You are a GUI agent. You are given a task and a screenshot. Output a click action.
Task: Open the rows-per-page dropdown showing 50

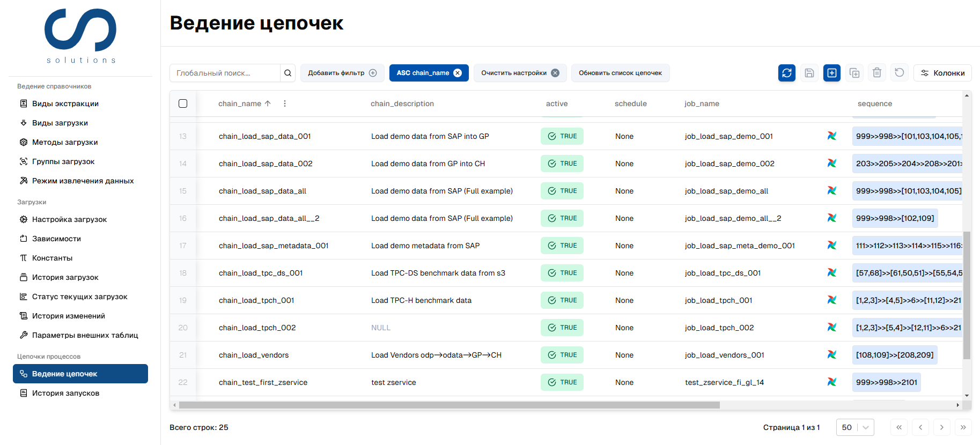coord(855,427)
